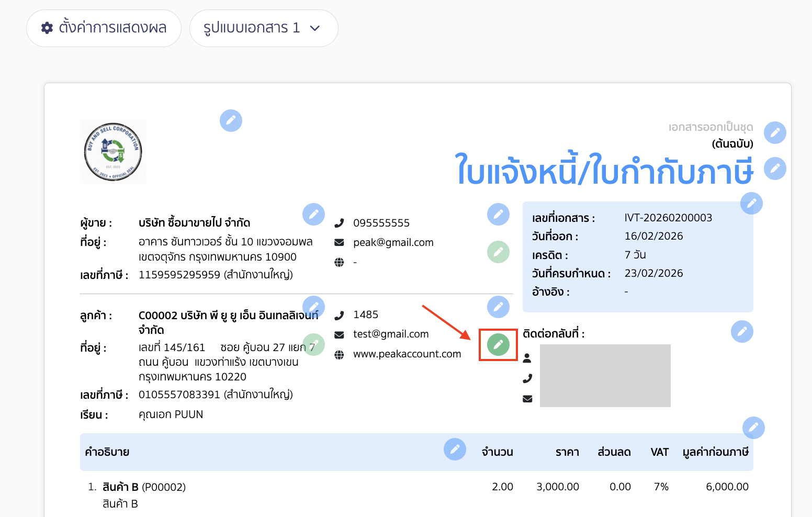812x517 pixels.
Task: Edit the document title ใบแจ้งหนี้/ใบกำกับภาษี
Action: 775,168
